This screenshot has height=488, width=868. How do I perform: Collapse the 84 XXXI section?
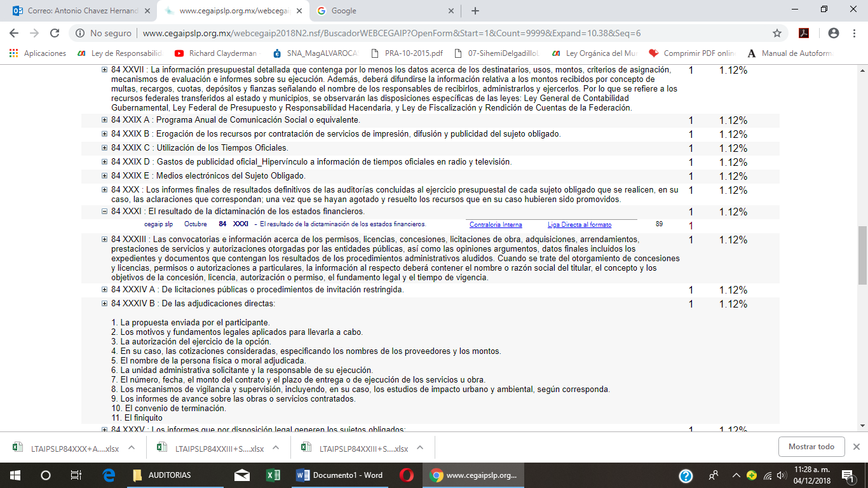click(x=105, y=212)
